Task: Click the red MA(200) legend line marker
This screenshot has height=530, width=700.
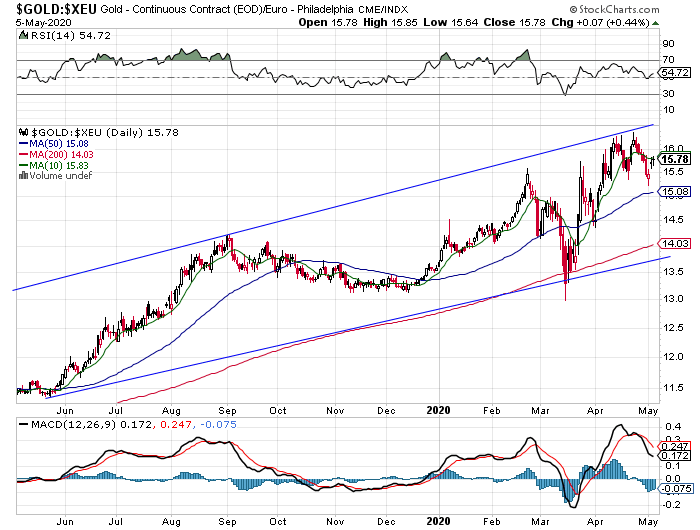Action: pos(22,154)
